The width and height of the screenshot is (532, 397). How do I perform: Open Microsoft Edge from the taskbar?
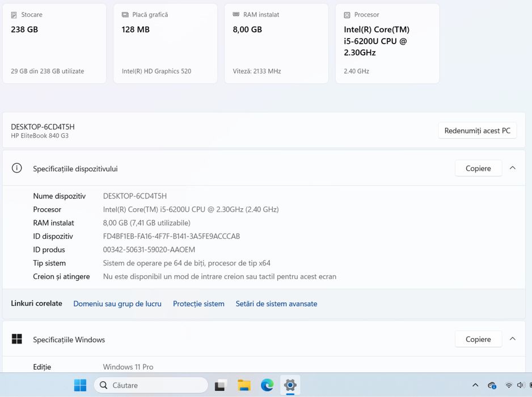point(267,385)
